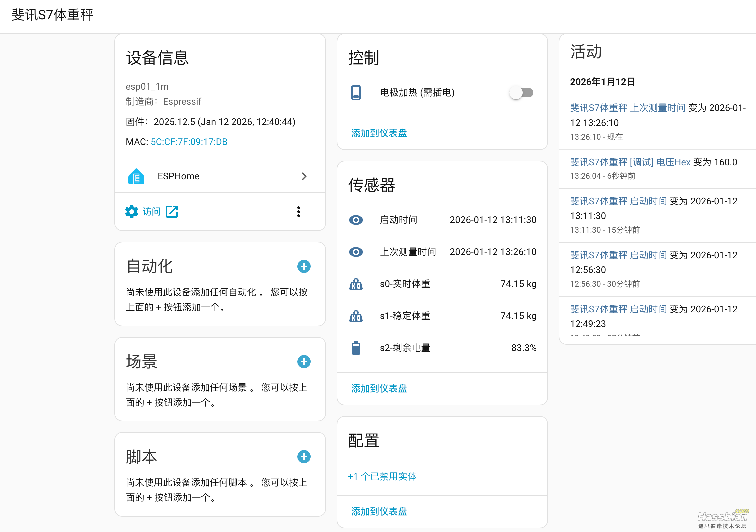Click the gear settings icon next to 访问

pos(131,211)
